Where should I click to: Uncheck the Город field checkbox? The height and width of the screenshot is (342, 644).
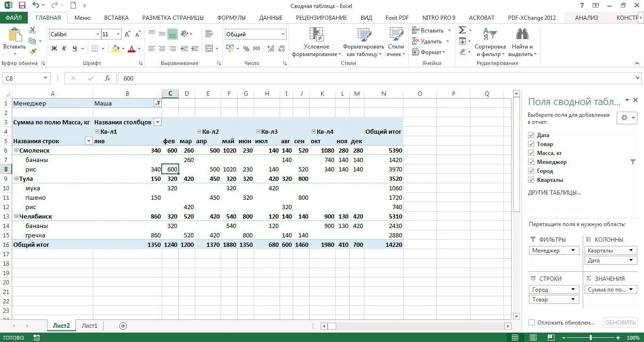tap(532, 171)
